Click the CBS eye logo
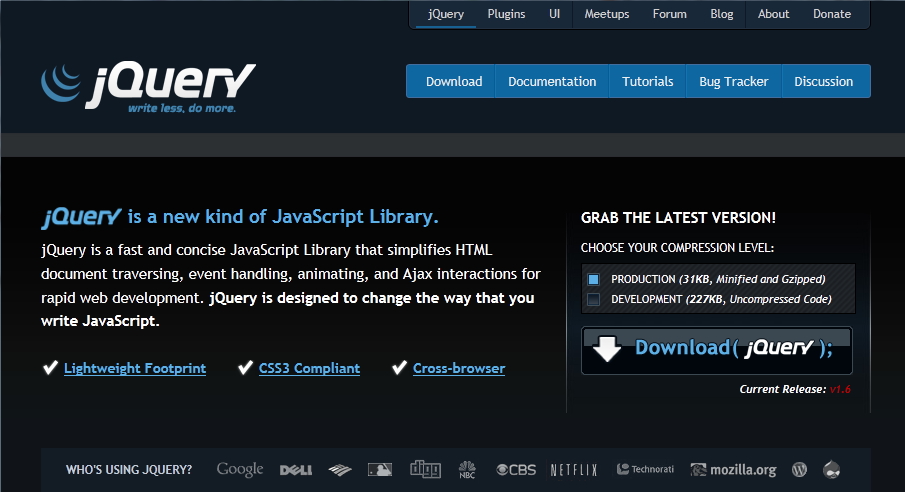The image size is (905, 492). 516,469
